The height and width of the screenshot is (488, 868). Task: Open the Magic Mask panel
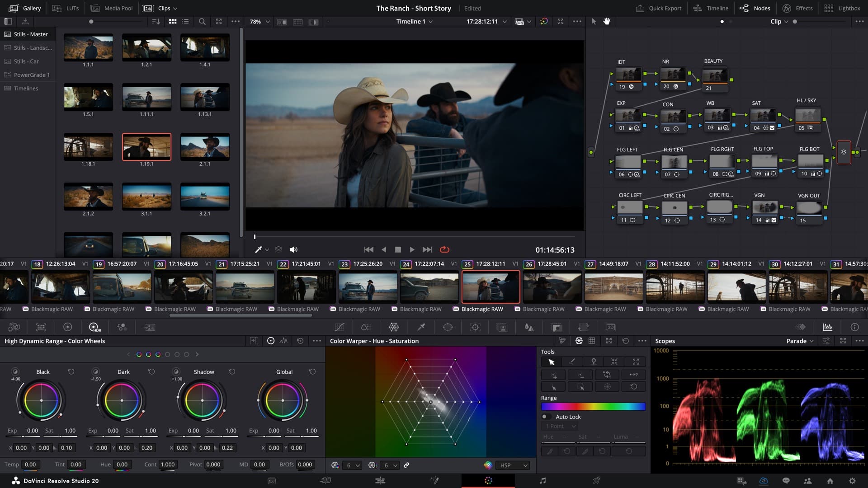point(502,327)
